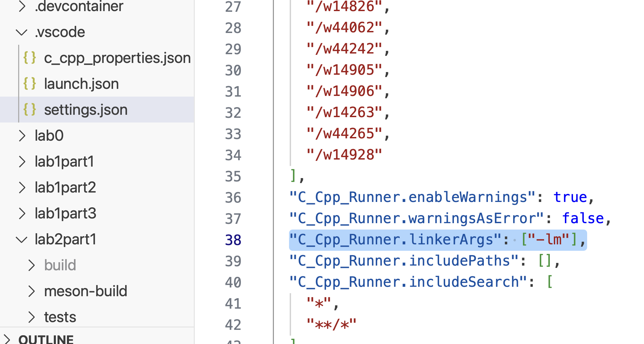The height and width of the screenshot is (344, 644).
Task: Place cursor on "/w14905" string
Action: 344,70
